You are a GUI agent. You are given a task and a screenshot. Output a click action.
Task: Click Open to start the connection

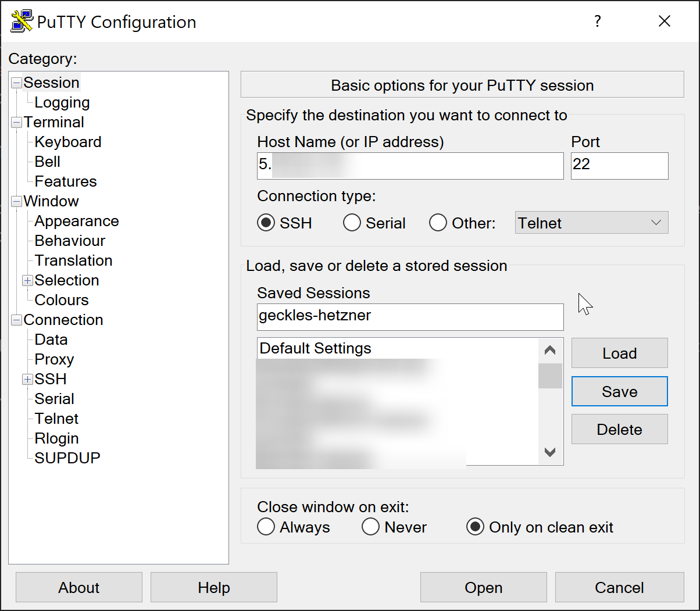(x=484, y=587)
